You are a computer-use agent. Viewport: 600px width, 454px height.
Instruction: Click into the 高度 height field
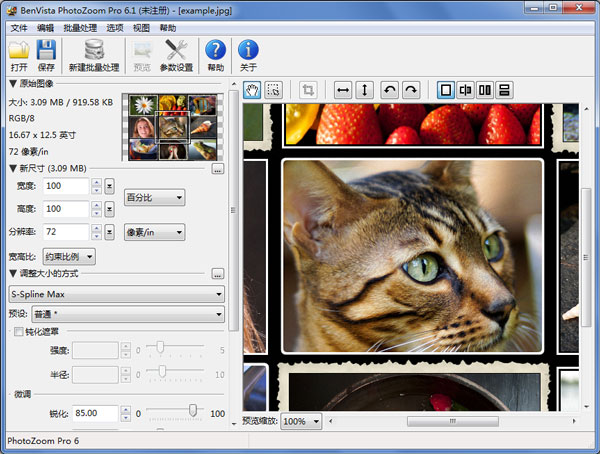pyautogui.click(x=66, y=209)
